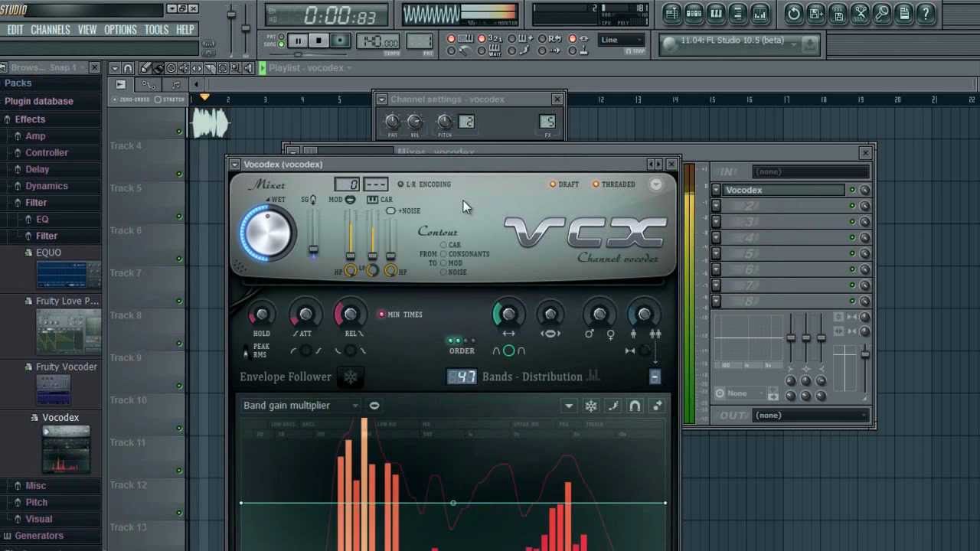Select the Fruity Vocoder entry in Browser

67,367
